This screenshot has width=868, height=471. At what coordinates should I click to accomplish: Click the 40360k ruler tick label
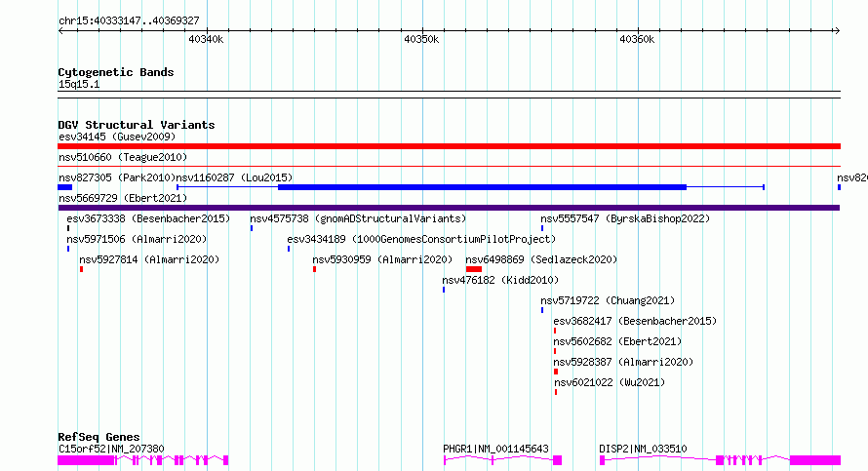pyautogui.click(x=637, y=39)
